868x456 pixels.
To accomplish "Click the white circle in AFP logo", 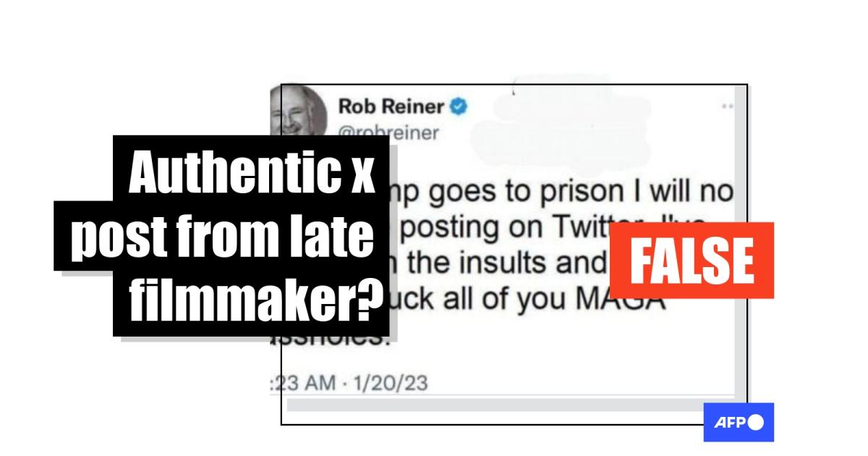I will tap(756, 423).
